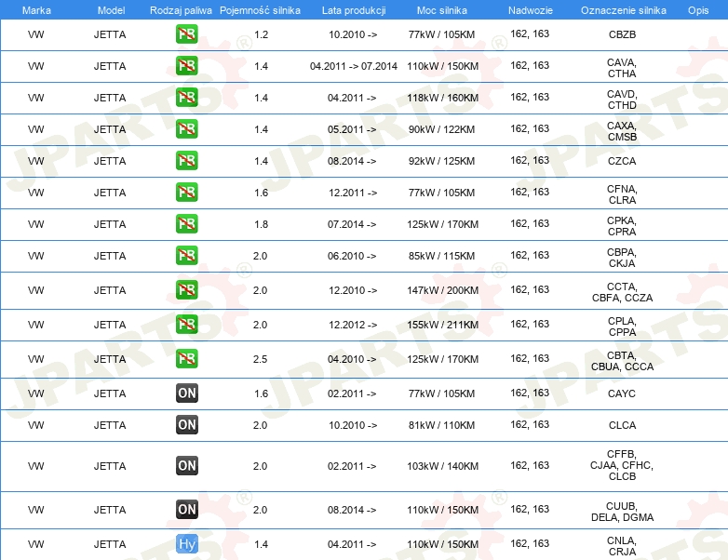
Task: Click VW in the CNLA, CRJA row
Action: tap(35, 544)
